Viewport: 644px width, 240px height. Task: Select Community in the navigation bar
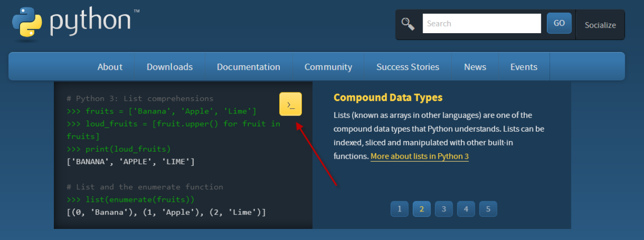click(x=328, y=67)
